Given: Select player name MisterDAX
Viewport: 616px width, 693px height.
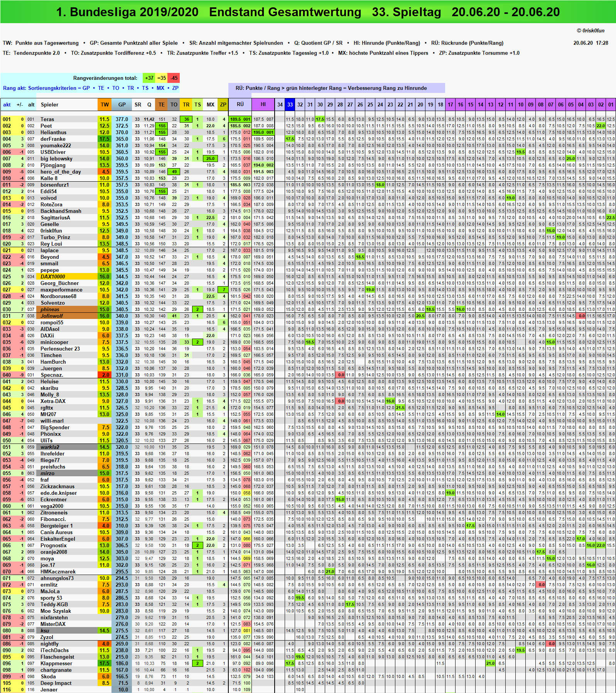Looking at the screenshot, I should pyautogui.click(x=53, y=624).
